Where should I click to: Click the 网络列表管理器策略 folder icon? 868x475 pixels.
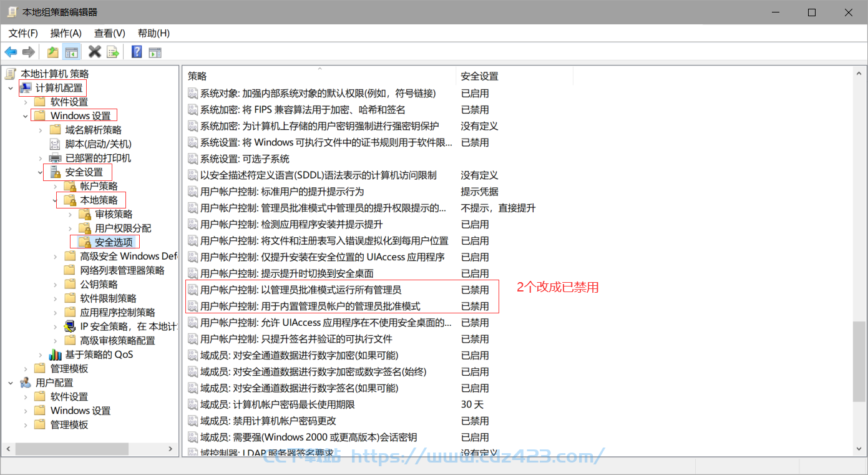pos(70,270)
